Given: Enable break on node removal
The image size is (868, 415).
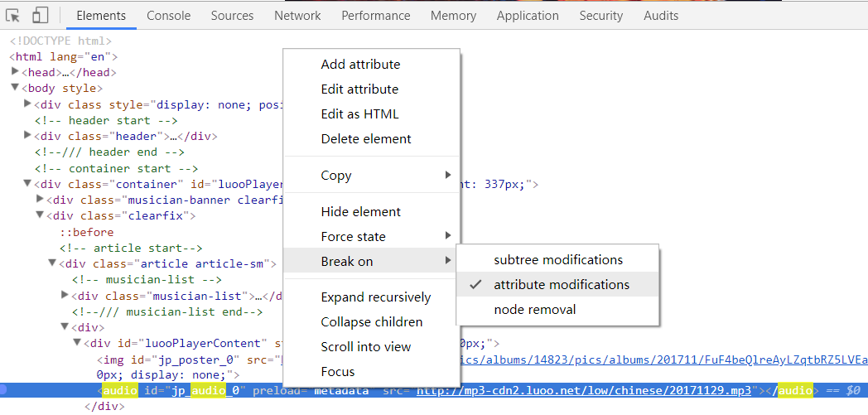Looking at the screenshot, I should pyautogui.click(x=535, y=310).
